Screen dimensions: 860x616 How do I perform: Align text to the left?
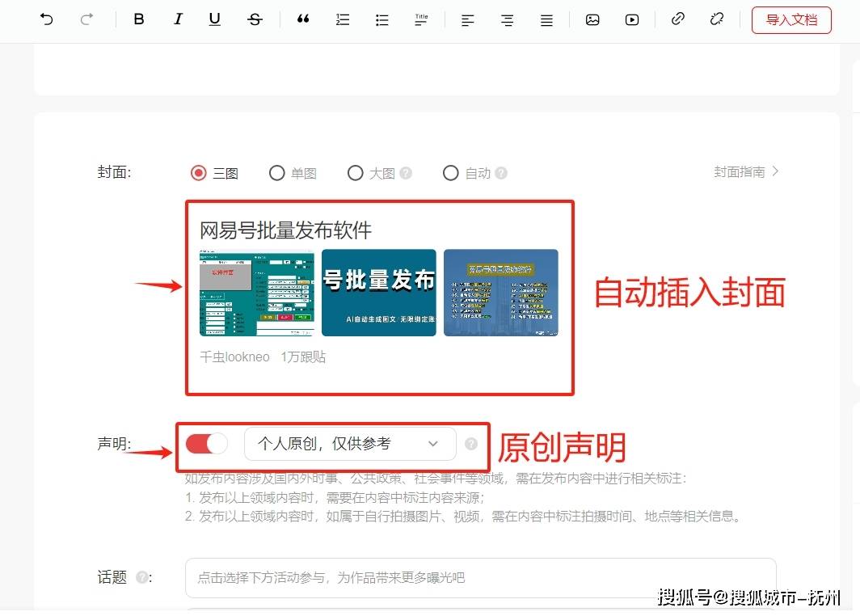coord(467,21)
